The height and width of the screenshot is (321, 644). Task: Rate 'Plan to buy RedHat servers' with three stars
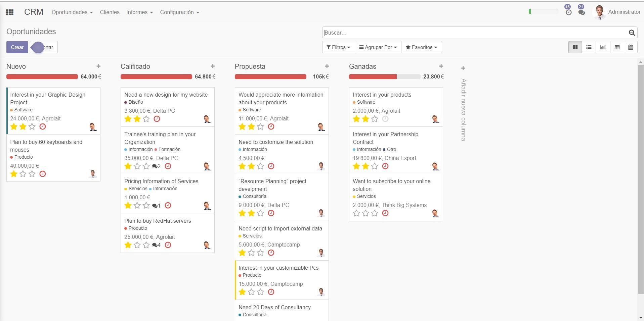[146, 245]
